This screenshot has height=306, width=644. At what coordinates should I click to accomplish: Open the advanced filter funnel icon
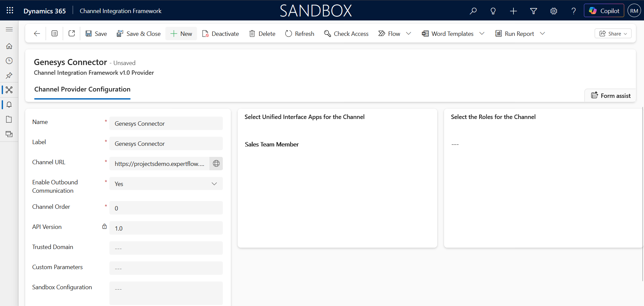click(533, 11)
